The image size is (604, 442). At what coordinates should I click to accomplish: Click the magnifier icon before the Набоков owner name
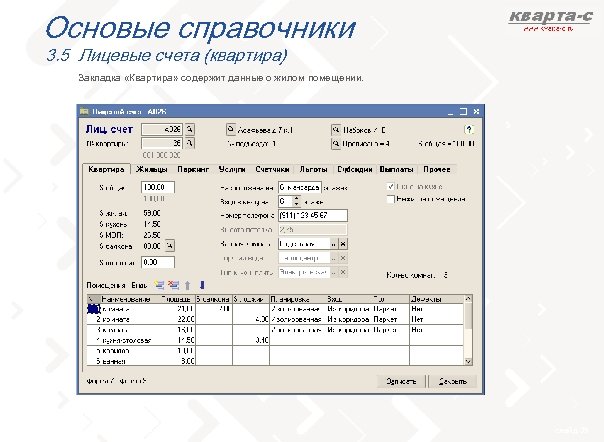point(336,129)
